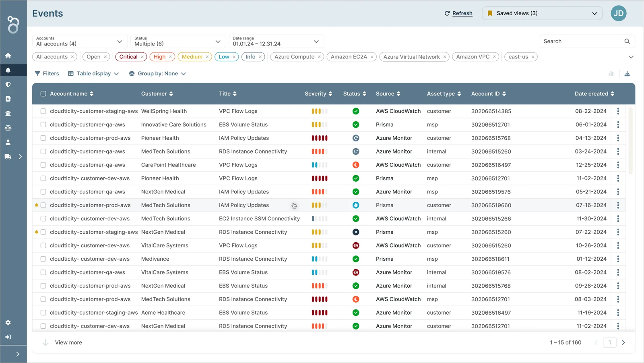Check the Acme Healthcare row checkbox
Screen dimensions: 644x363
[43, 313]
